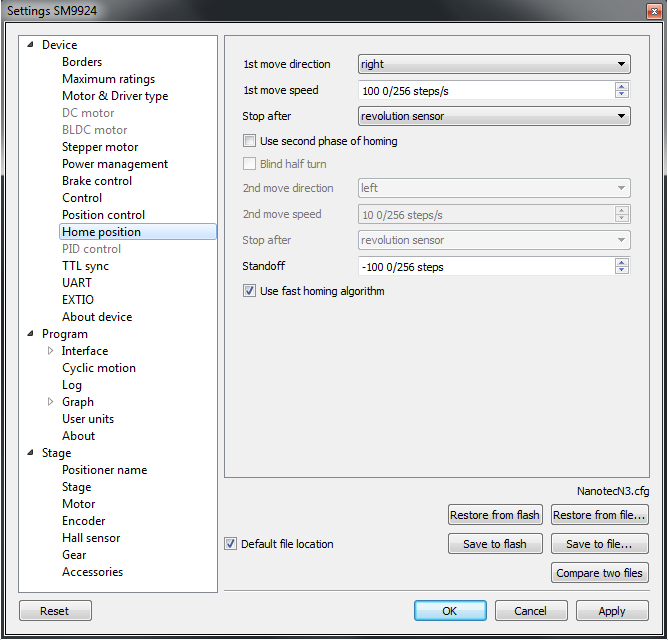Click Restore from flash button
Image resolution: width=668 pixels, height=640 pixels.
[x=495, y=515]
